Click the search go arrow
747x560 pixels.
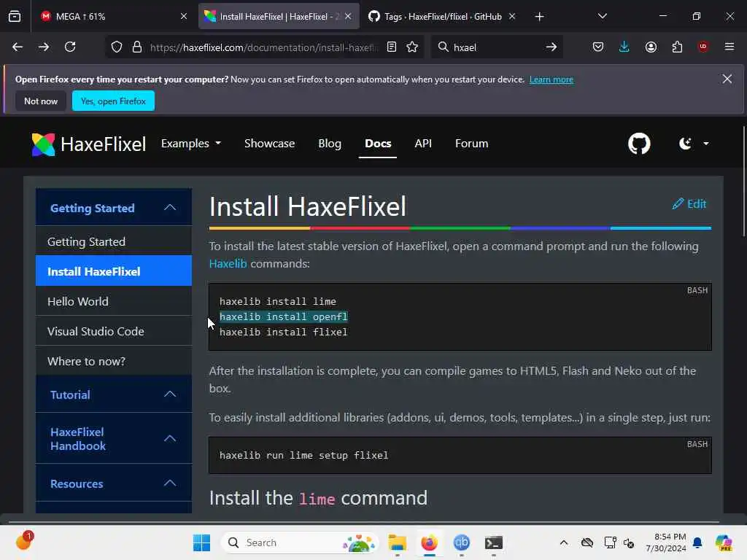coord(551,47)
